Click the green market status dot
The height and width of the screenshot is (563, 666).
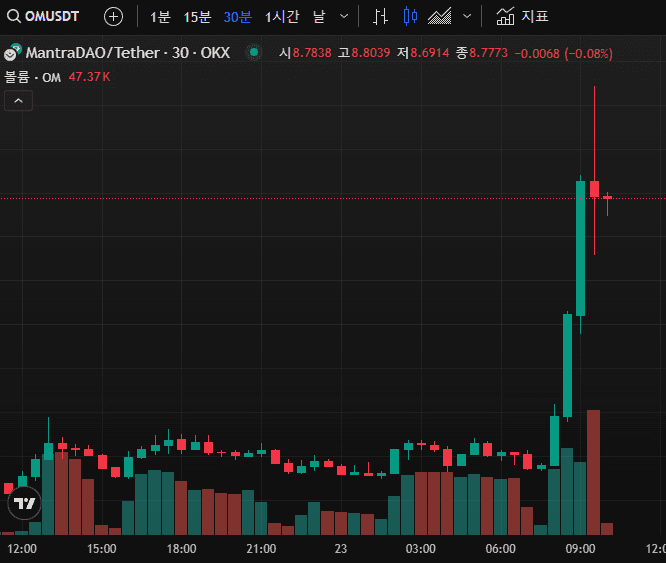254,53
